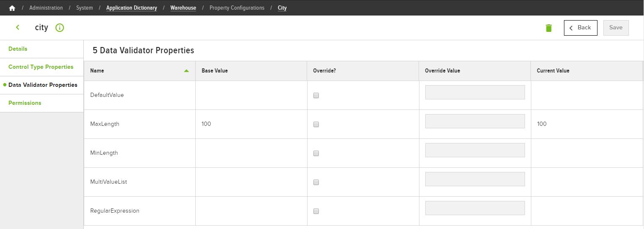This screenshot has width=644, height=229.
Task: Switch to Control Type Properties tab
Action: click(42, 67)
